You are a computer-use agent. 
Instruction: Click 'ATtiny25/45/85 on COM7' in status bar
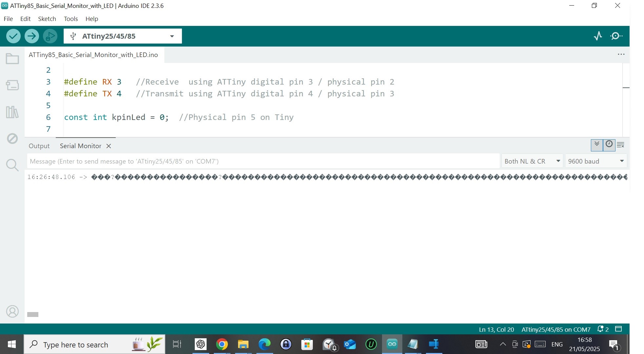pyautogui.click(x=556, y=329)
